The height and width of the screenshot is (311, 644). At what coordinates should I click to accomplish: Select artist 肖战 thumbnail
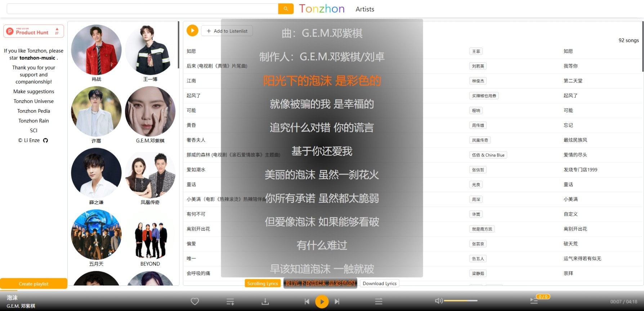(x=96, y=50)
